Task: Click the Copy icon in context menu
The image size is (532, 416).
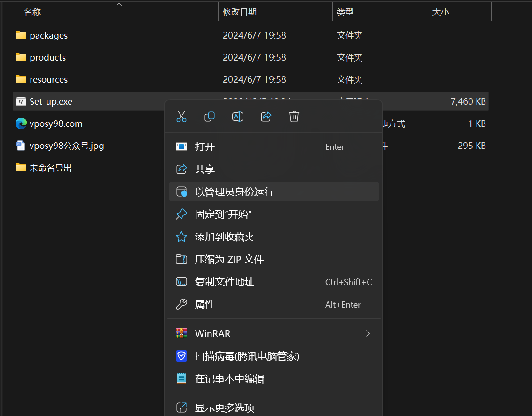Action: [x=210, y=116]
